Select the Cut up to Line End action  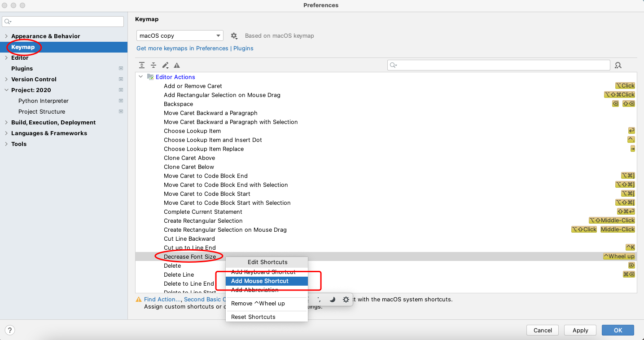click(386, 247)
